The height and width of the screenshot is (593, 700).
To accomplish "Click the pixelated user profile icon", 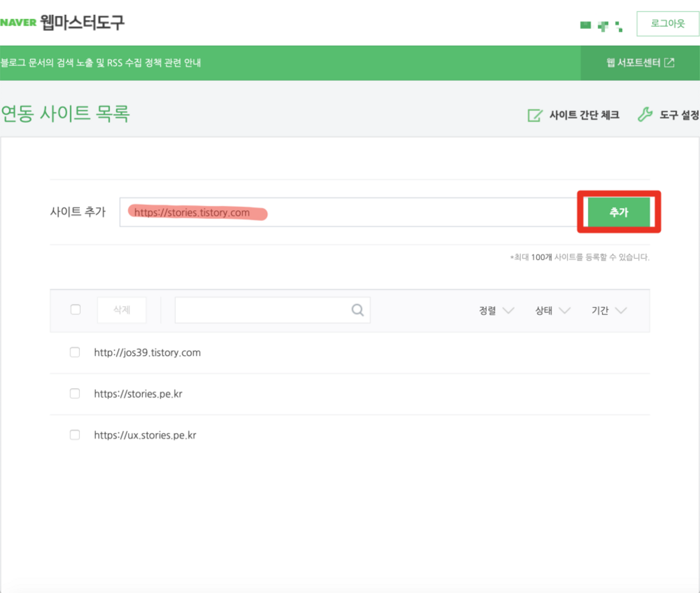I will click(601, 26).
